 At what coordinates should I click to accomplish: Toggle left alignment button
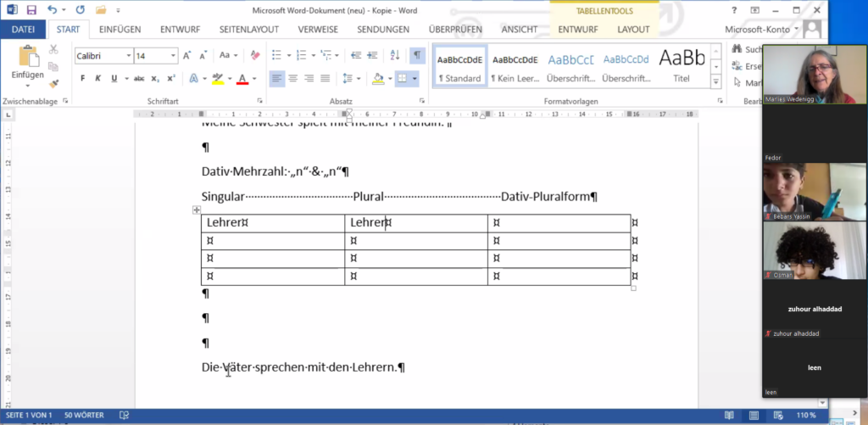coord(277,79)
